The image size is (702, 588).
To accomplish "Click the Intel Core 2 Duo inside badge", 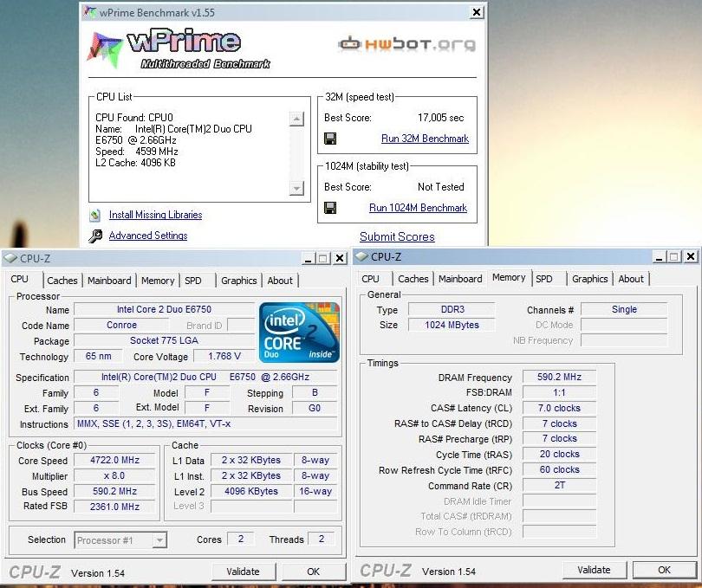I will [299, 333].
